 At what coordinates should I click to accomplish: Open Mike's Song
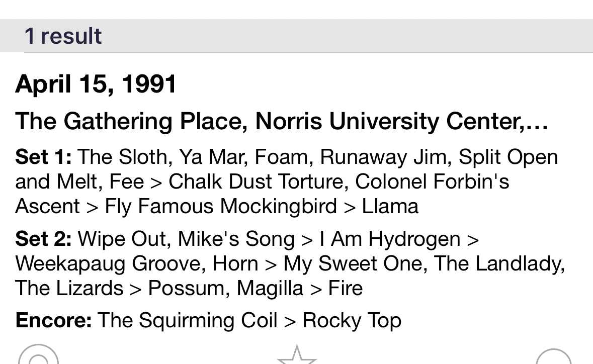(236, 239)
